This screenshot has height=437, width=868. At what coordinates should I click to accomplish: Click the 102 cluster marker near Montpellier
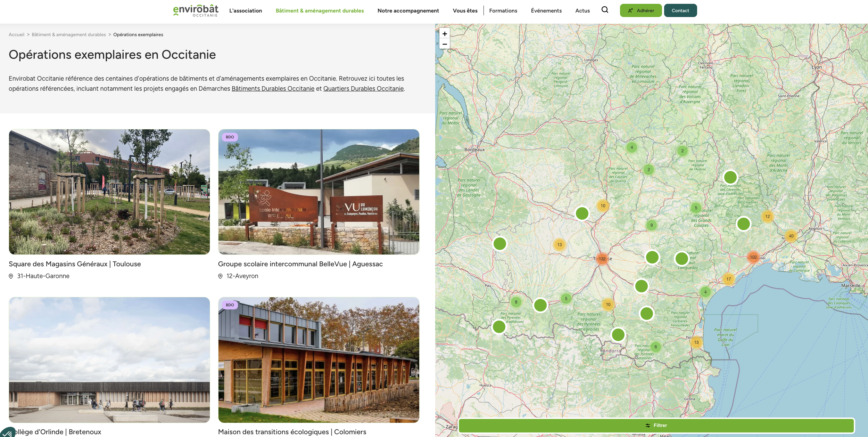tap(753, 257)
